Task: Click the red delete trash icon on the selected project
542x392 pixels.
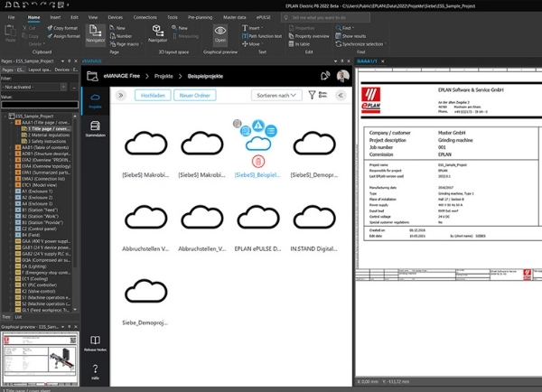Action: (x=258, y=161)
